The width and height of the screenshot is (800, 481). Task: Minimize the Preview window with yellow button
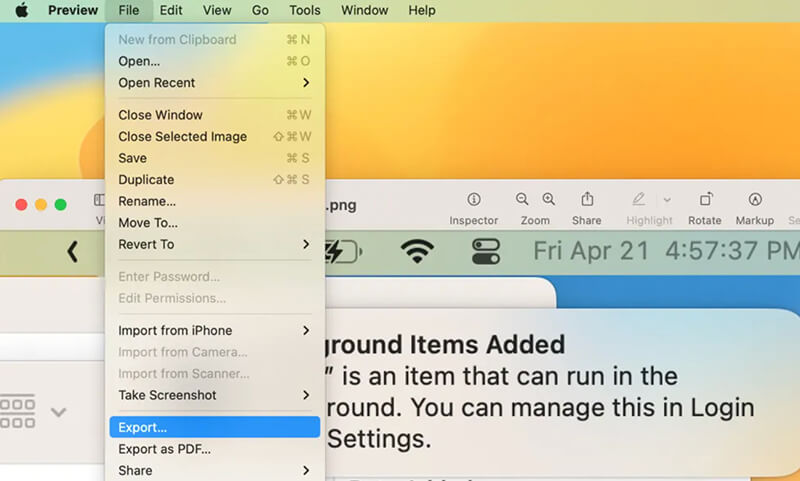click(41, 205)
